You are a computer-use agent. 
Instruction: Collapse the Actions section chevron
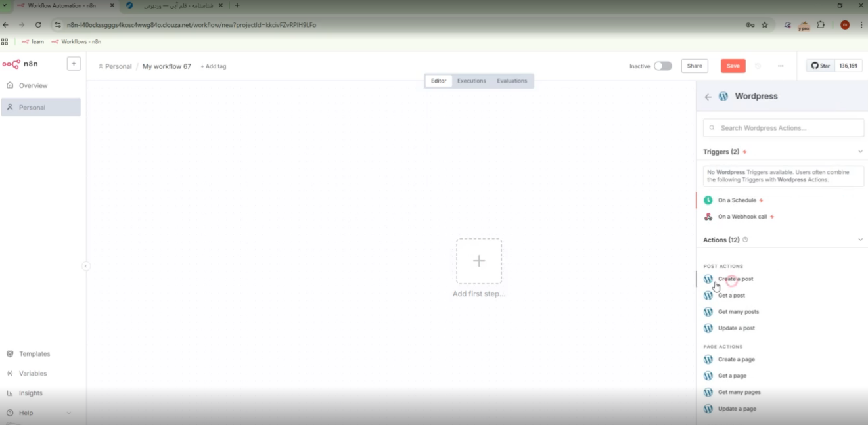[x=860, y=240]
